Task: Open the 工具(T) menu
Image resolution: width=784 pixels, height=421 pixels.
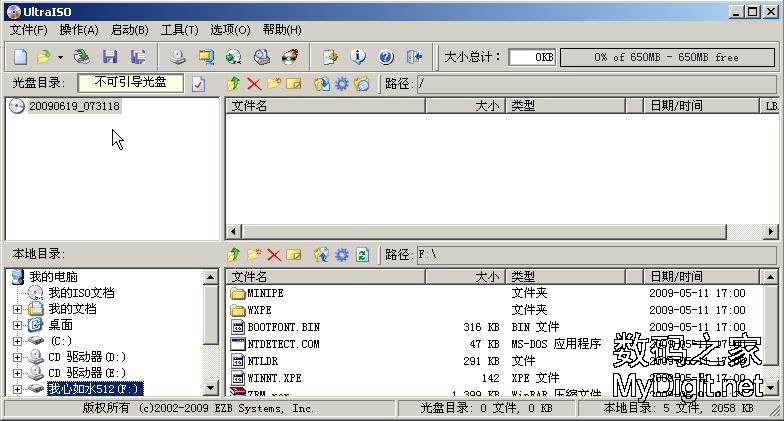Action: tap(180, 30)
